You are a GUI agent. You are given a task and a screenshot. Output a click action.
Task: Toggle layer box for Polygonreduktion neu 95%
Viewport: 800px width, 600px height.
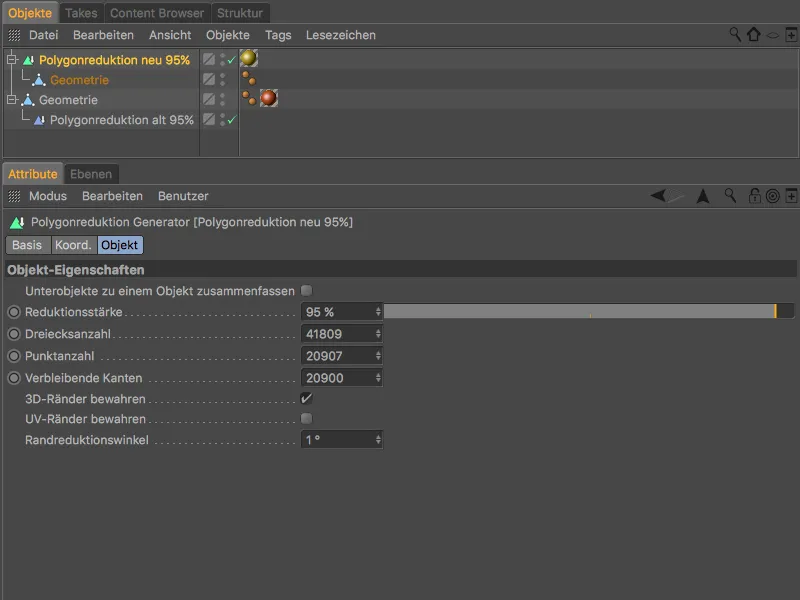pos(209,59)
